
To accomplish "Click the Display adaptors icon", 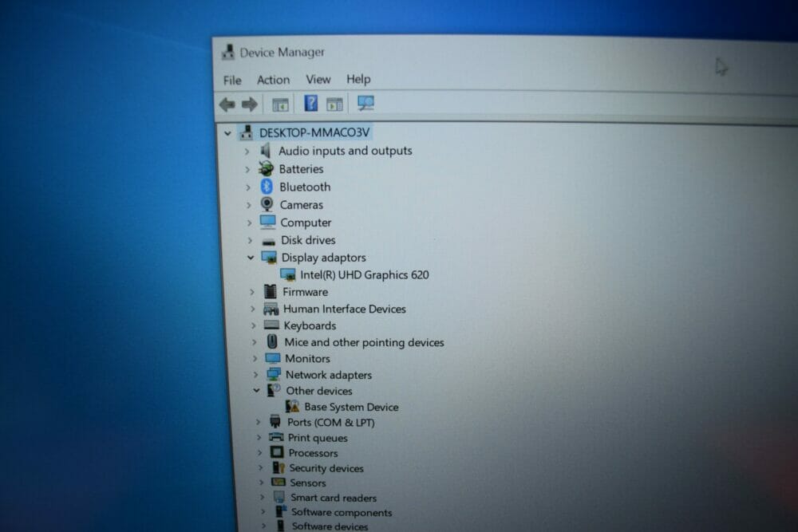I will (x=269, y=258).
